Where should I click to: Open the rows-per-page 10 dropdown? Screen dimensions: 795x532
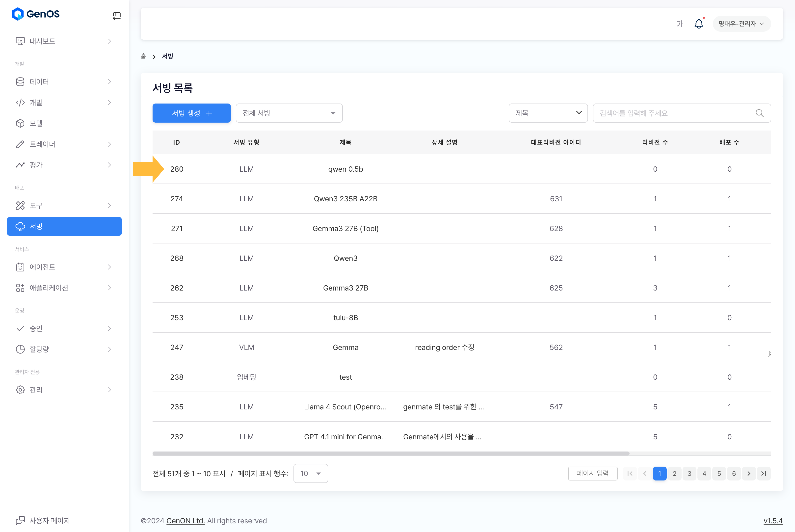310,473
